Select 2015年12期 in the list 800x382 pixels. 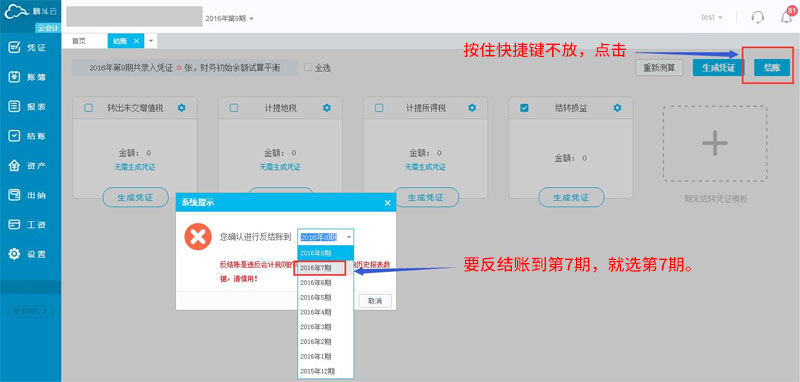pyautogui.click(x=326, y=371)
